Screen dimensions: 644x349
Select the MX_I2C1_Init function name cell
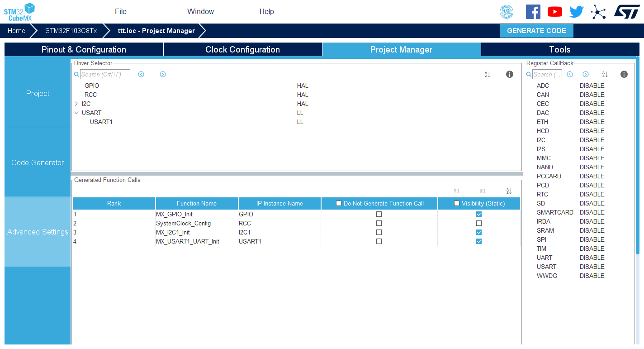(x=197, y=232)
